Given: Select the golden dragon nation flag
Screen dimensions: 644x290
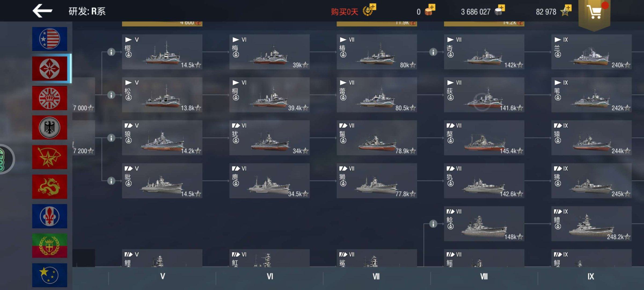Looking at the screenshot, I should (50, 187).
